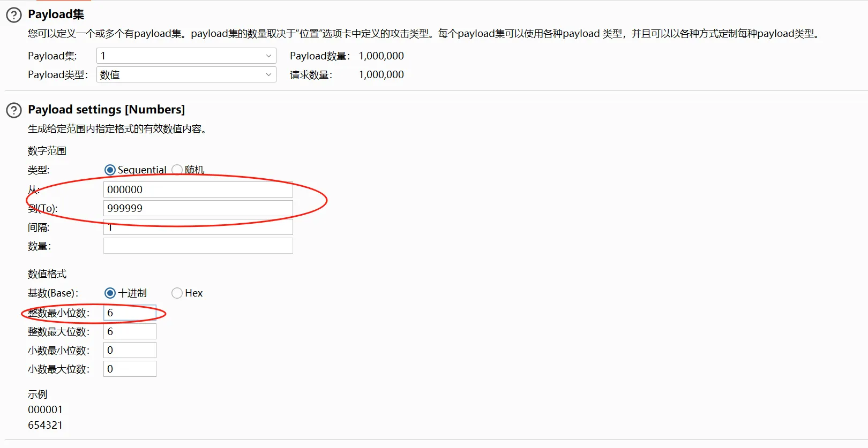868x448 pixels.
Task: Focus the 间隔 step input field
Action: tap(198, 227)
